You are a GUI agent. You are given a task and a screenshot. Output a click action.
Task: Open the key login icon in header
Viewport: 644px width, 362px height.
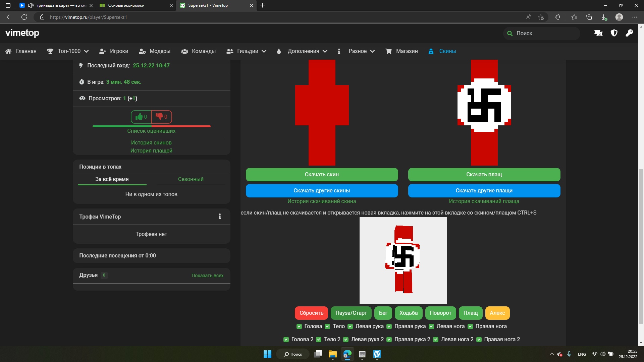pos(629,33)
